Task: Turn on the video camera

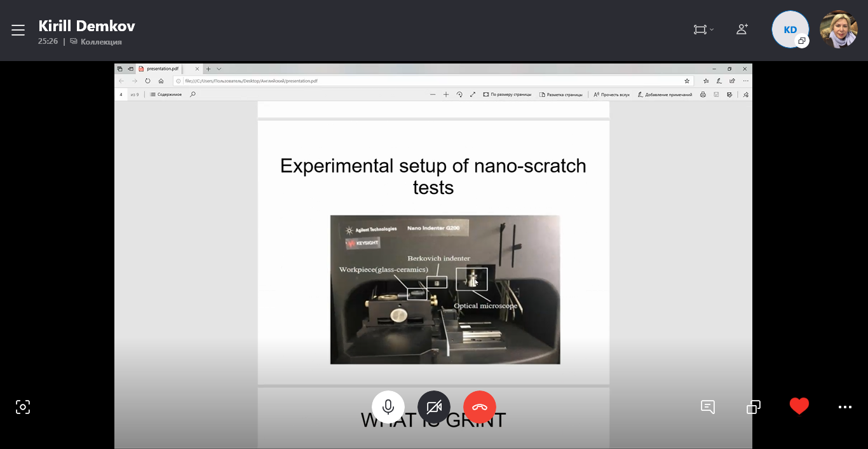Action: click(x=434, y=407)
